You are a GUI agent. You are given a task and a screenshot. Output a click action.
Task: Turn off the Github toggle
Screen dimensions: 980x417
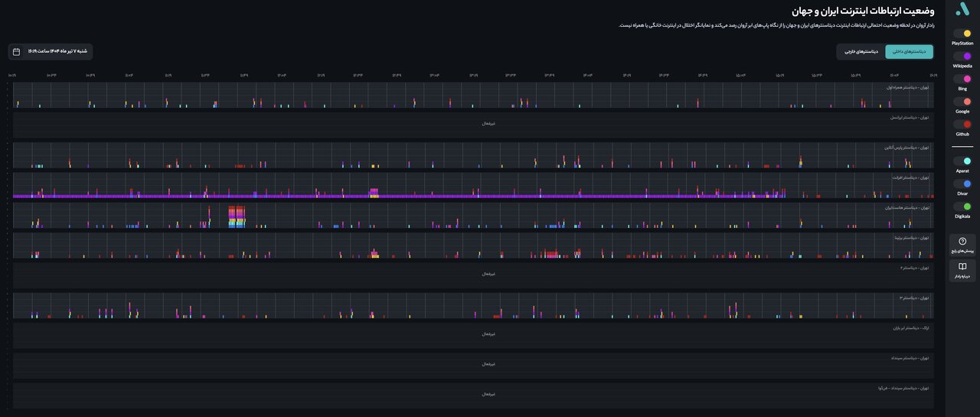[x=962, y=124]
